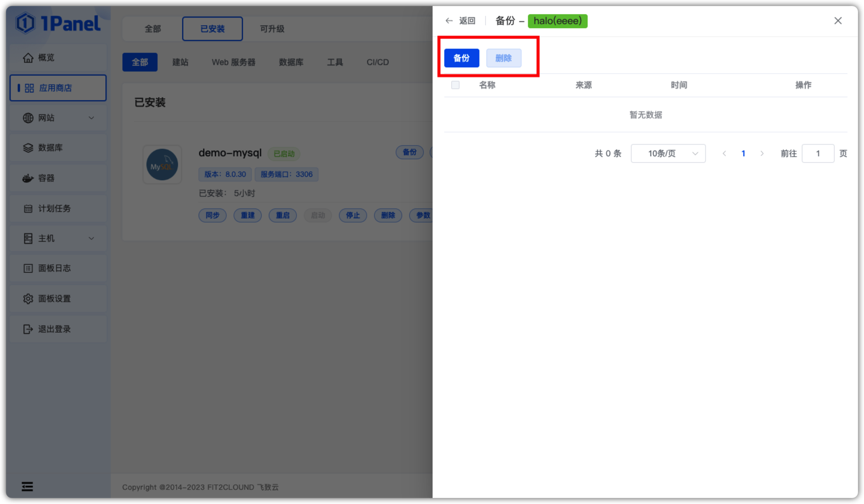Click 退出登录 logout icon
The width and height of the screenshot is (864, 504).
(28, 330)
